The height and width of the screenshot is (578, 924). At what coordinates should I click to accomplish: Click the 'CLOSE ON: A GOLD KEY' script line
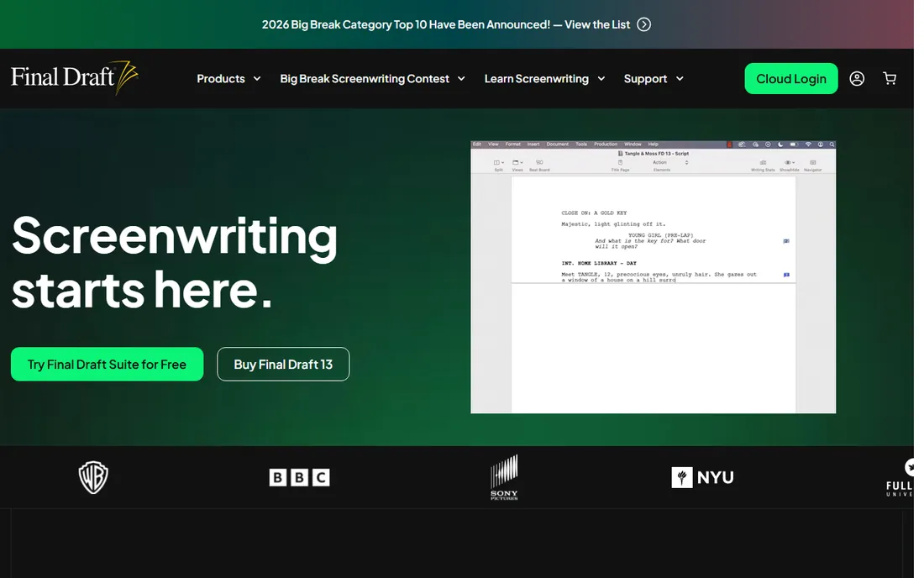coord(594,213)
